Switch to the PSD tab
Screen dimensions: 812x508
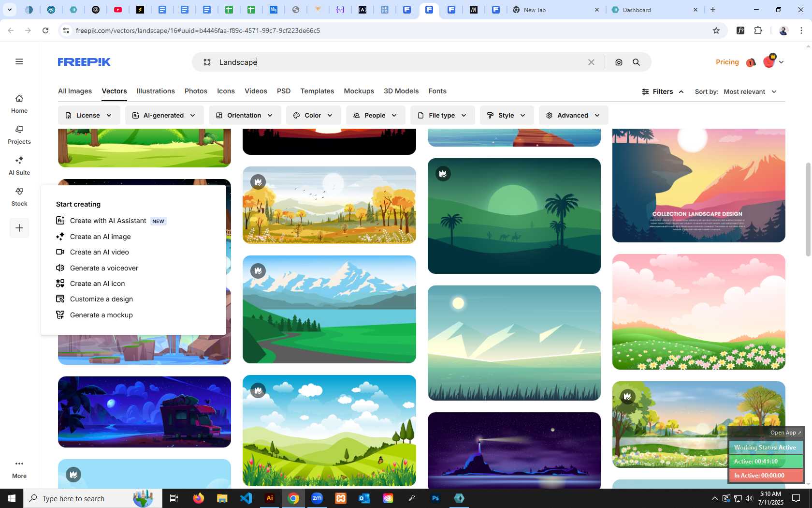pyautogui.click(x=284, y=91)
